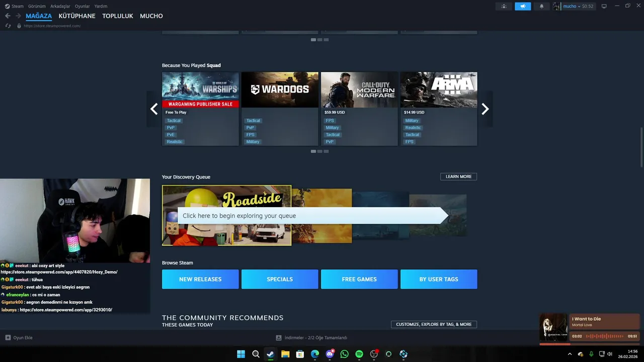Viewport: 644px width, 362px height.
Task: Open Microsoft Edge from the taskbar
Action: [x=315, y=354]
